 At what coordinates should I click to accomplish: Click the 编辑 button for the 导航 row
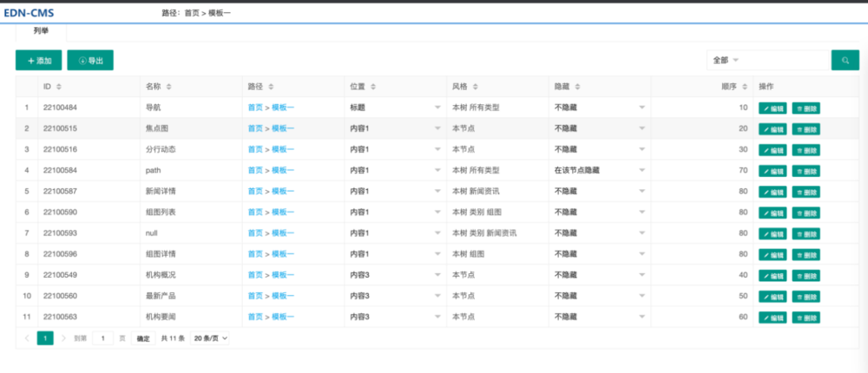773,108
